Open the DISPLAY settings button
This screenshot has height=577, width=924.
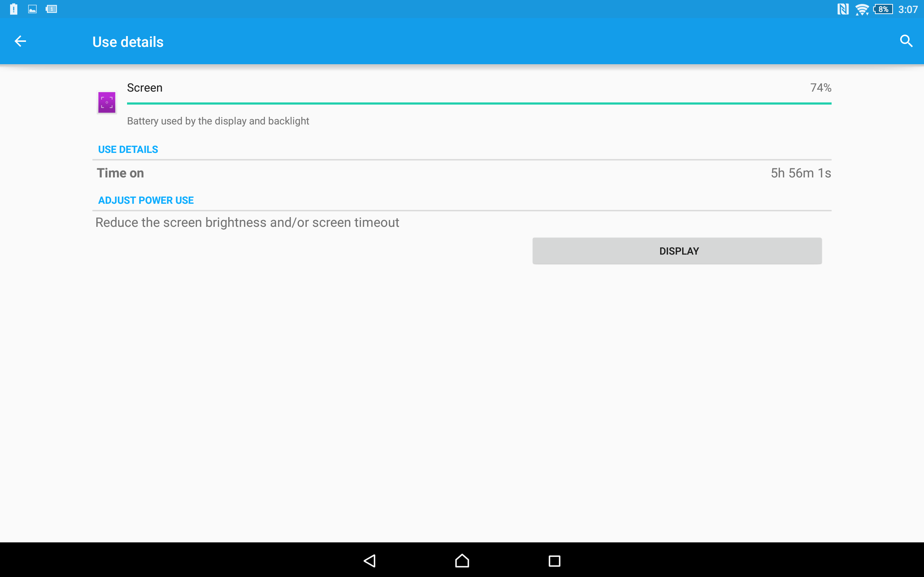[x=677, y=251]
